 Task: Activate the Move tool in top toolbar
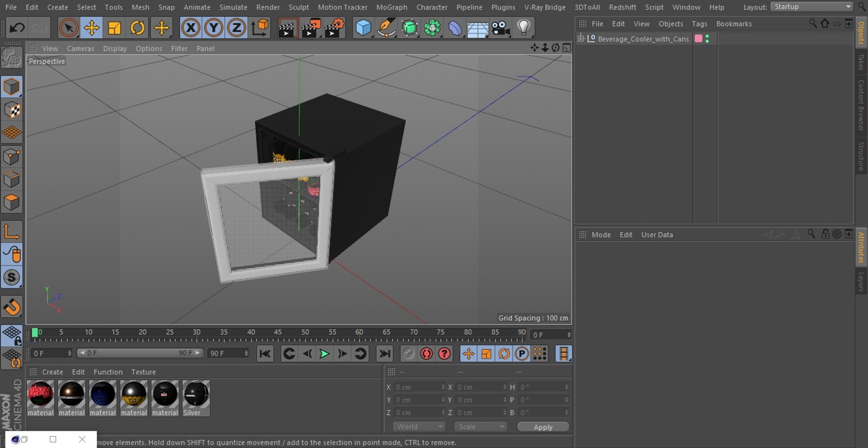pos(91,28)
